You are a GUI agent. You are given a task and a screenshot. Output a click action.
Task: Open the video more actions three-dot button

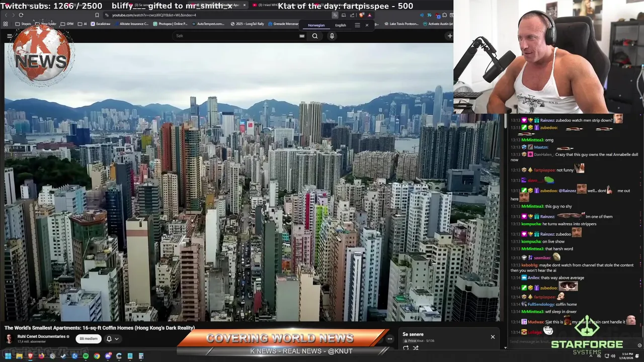389,339
